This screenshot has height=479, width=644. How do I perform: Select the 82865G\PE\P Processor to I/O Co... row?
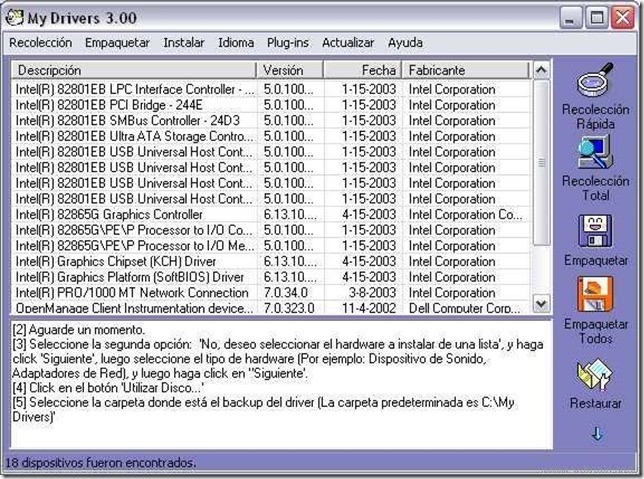point(271,230)
